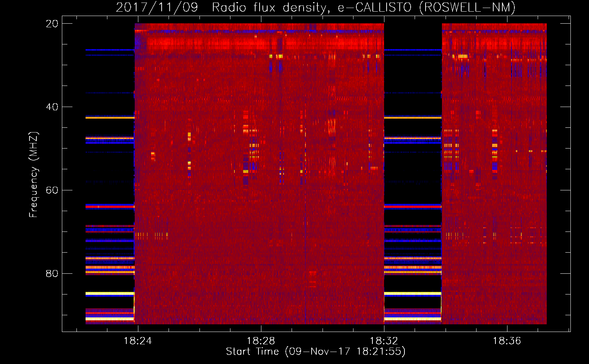Click the '18:28' time tick label
This screenshot has height=364, width=589.
[261, 341]
